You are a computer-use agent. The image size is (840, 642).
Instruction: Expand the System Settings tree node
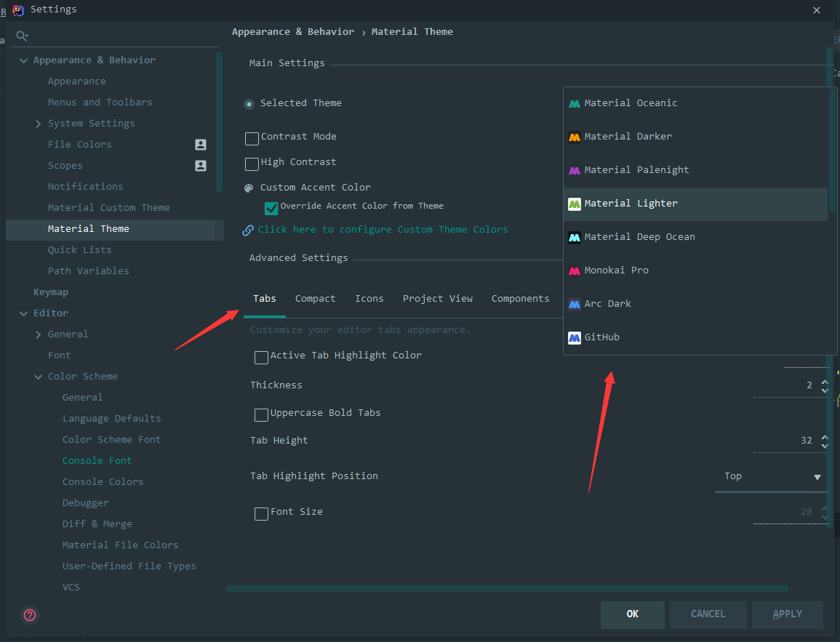click(x=39, y=123)
